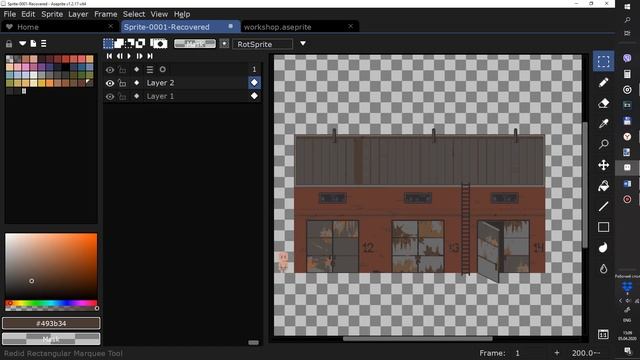640x360 pixels.
Task: Click the #493b34 foreground color button
Action: pyautogui.click(x=51, y=323)
